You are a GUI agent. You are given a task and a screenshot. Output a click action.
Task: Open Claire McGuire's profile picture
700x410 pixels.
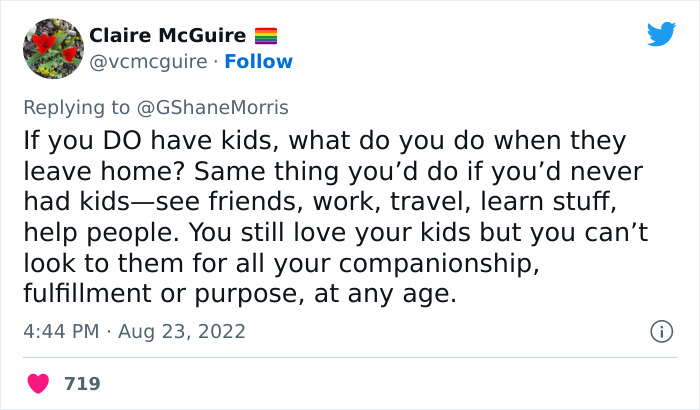[x=52, y=48]
